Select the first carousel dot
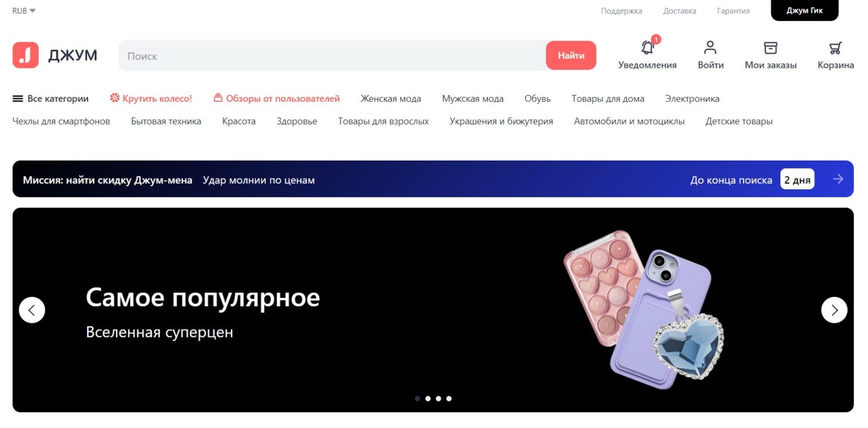The width and height of the screenshot is (868, 428). (x=417, y=399)
